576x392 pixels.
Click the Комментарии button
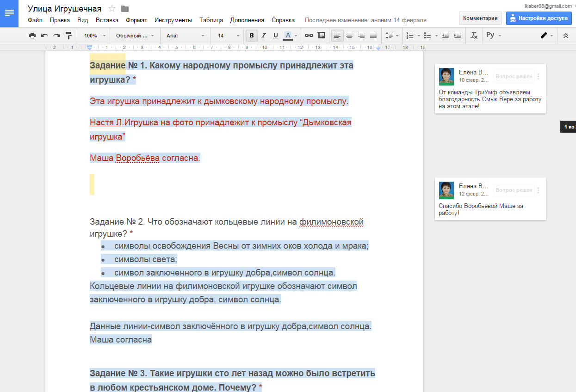pos(480,18)
